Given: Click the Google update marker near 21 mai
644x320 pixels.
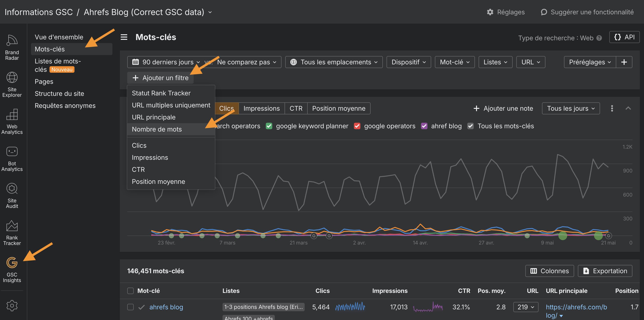Looking at the screenshot, I should pyautogui.click(x=609, y=235).
